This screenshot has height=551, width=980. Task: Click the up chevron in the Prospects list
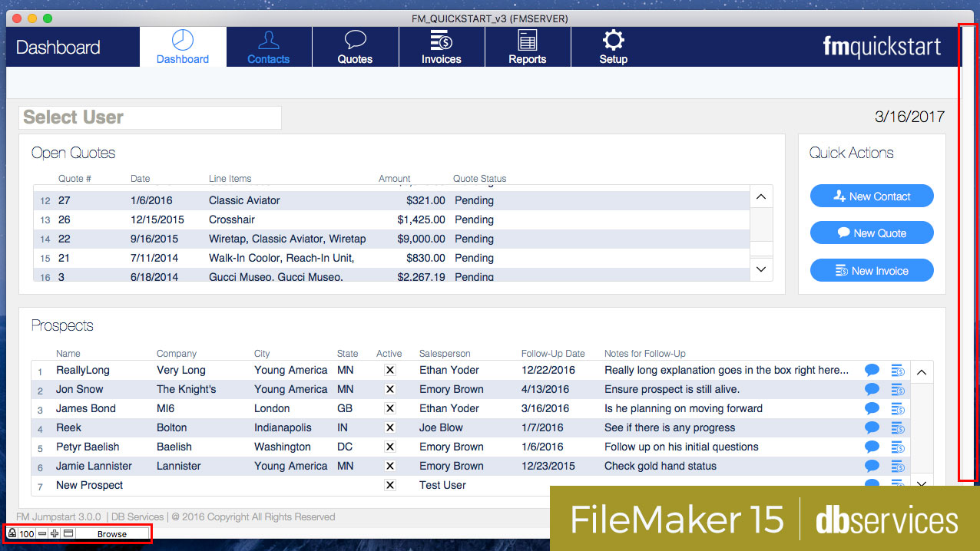[x=922, y=371]
